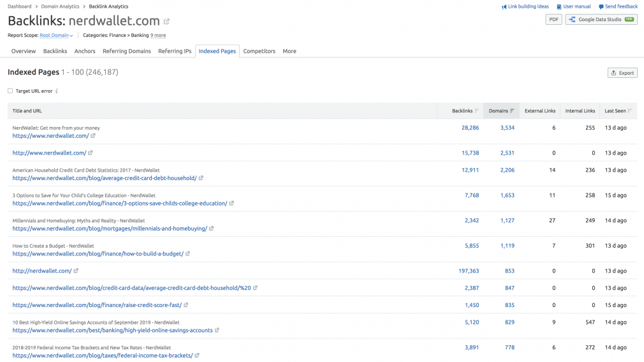This screenshot has width=644, height=362.
Task: Click domains count 1,653
Action: pos(508,195)
